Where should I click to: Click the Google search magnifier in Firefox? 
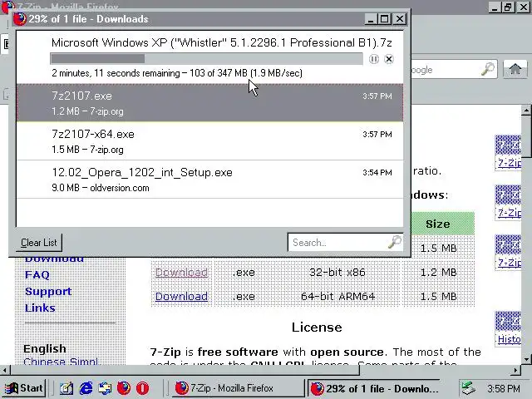pos(488,69)
